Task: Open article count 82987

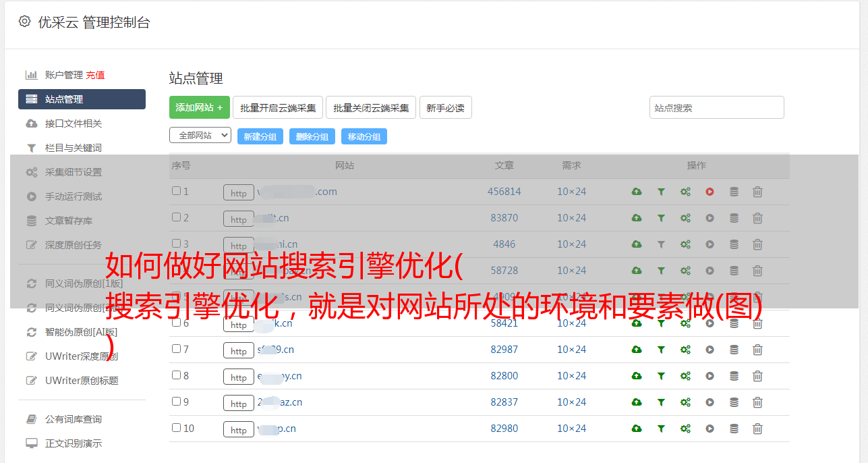Action: [504, 350]
